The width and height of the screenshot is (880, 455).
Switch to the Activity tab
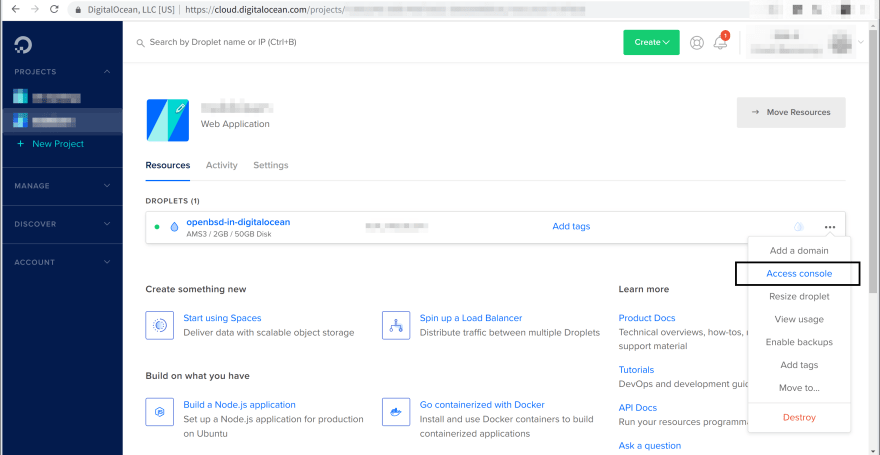click(222, 165)
